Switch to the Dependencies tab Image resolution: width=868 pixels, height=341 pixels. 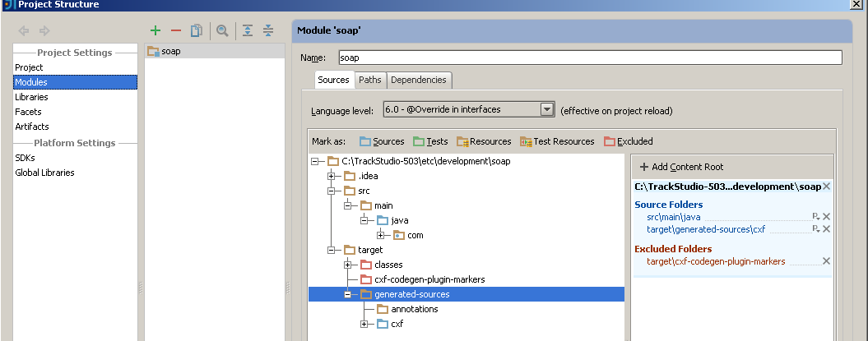[419, 80]
